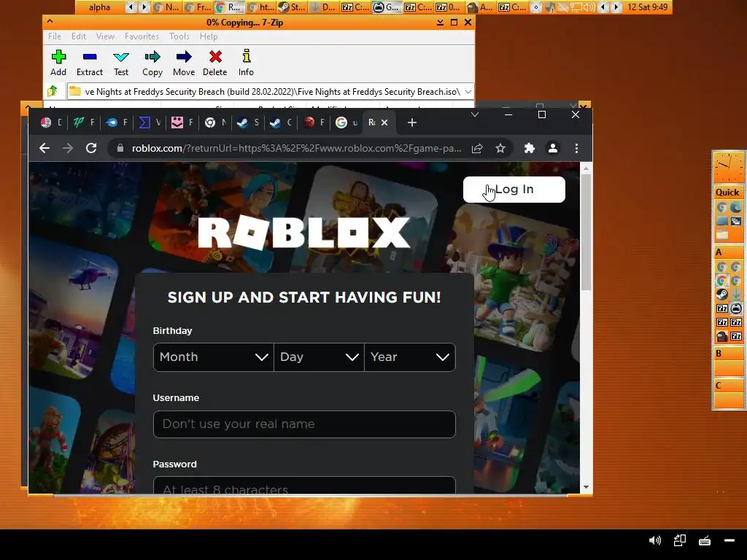The width and height of the screenshot is (747, 560).
Task: Go back in the Chrome browser
Action: coord(44,148)
